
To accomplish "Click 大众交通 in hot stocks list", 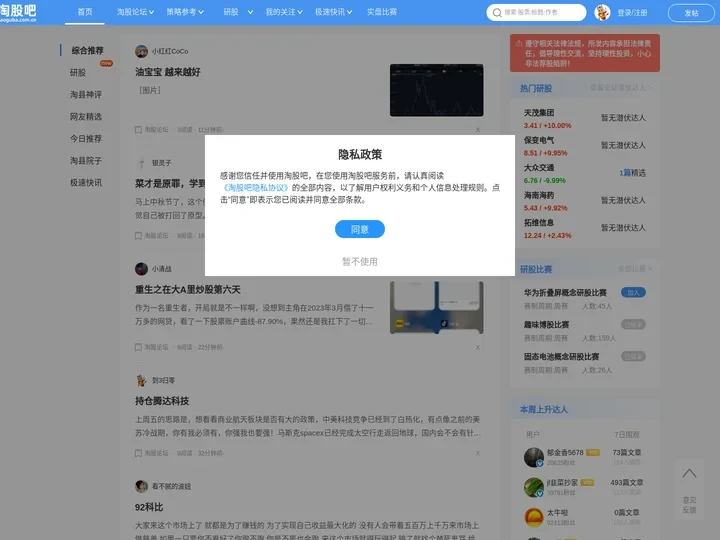I will click(x=539, y=168).
